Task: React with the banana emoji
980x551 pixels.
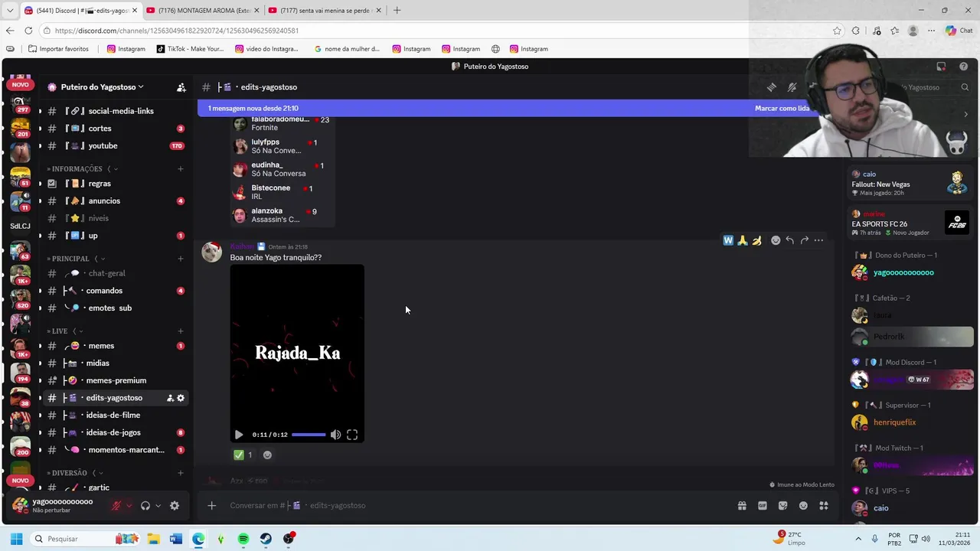Action: [756, 240]
